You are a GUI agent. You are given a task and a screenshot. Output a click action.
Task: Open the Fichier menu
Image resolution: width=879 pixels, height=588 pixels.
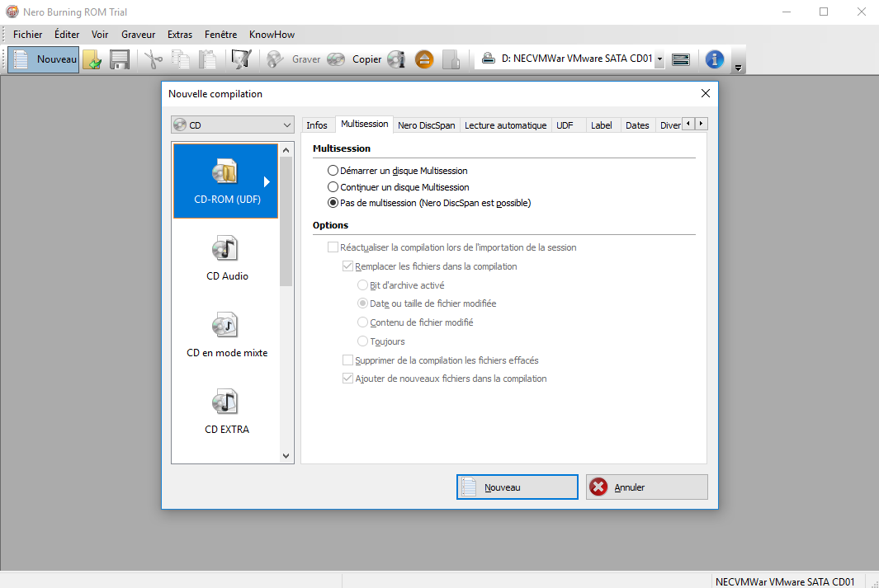(x=28, y=35)
